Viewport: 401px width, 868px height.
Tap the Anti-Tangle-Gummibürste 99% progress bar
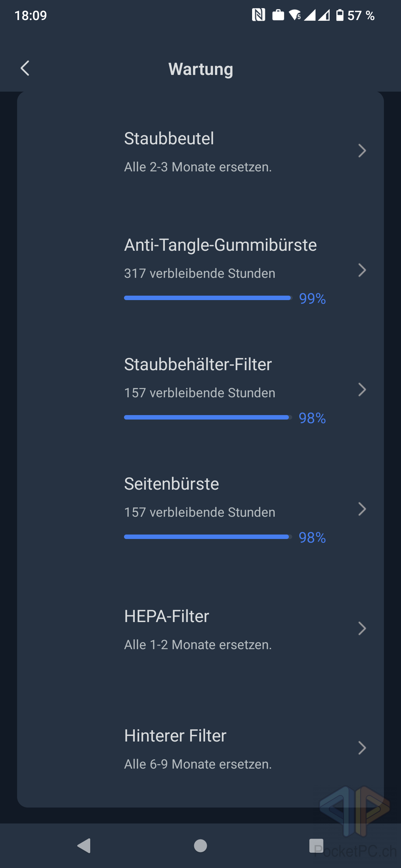pyautogui.click(x=208, y=298)
